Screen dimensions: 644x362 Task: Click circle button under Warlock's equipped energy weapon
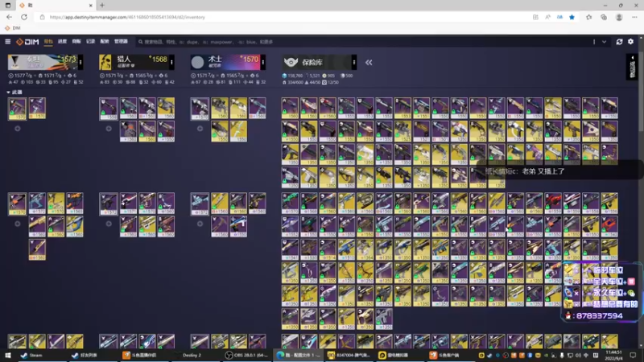pyautogui.click(x=200, y=224)
